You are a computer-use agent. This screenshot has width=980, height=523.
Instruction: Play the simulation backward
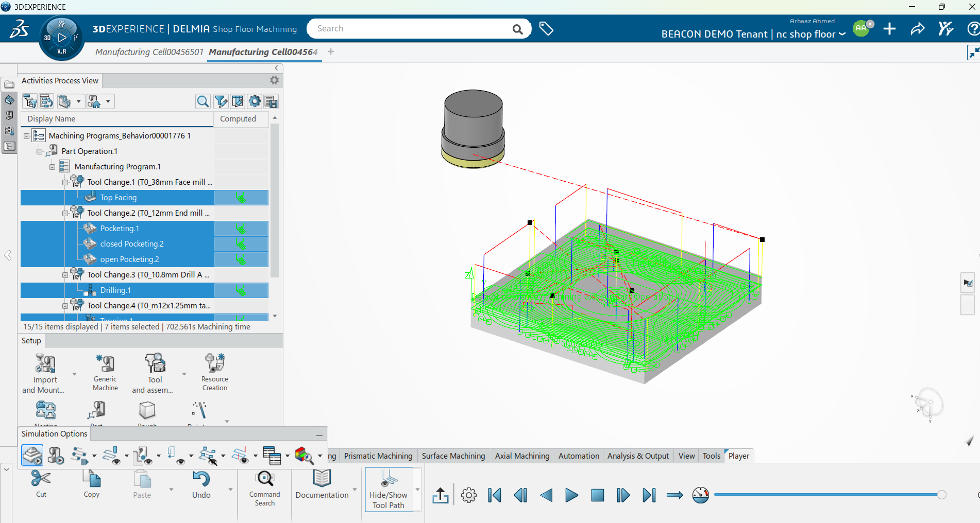(546, 495)
